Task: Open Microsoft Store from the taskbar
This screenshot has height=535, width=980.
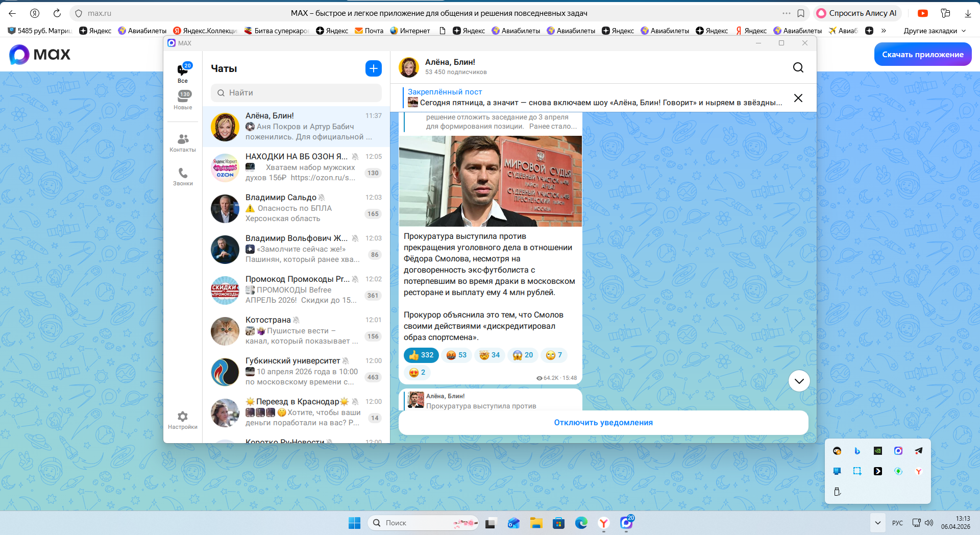Action: point(559,523)
